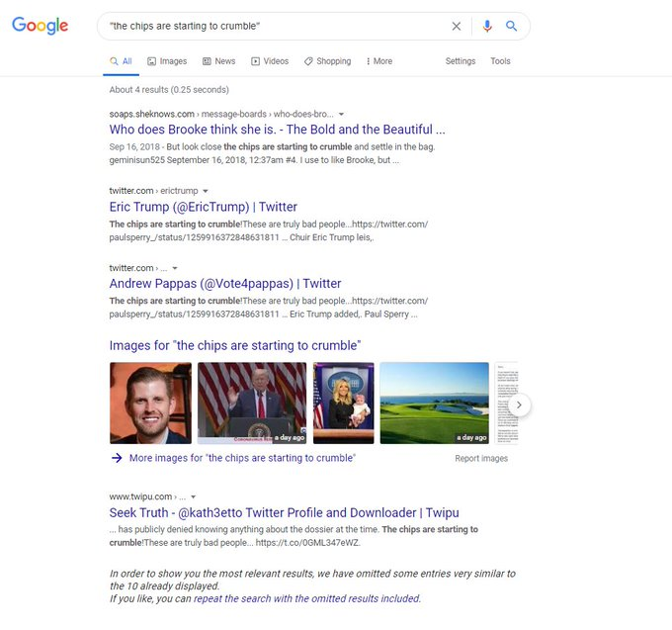Open the smiling man portrait thumbnail
Image resolution: width=672 pixels, height=630 pixels.
(150, 404)
